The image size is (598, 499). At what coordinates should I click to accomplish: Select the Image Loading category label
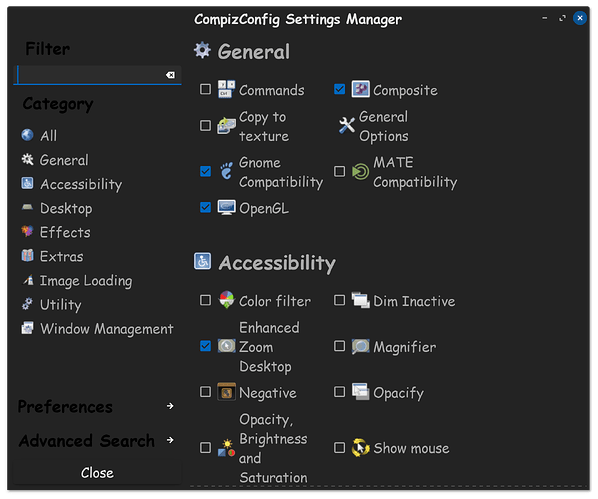tap(86, 281)
